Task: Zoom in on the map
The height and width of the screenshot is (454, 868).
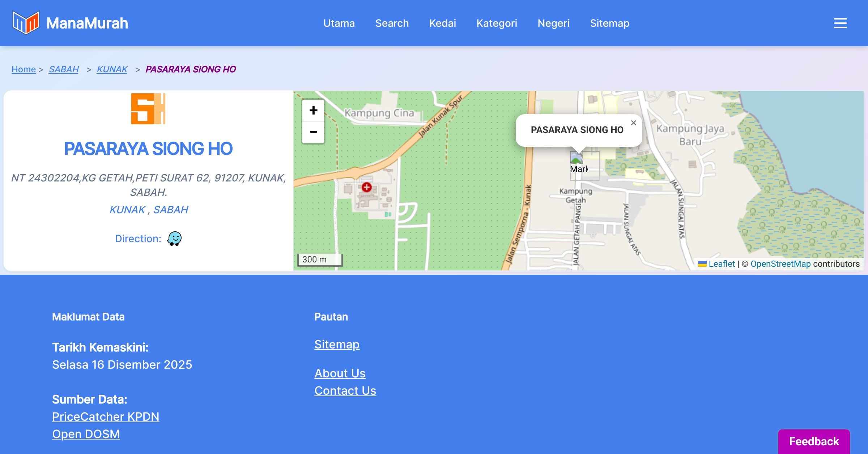Action: click(313, 110)
